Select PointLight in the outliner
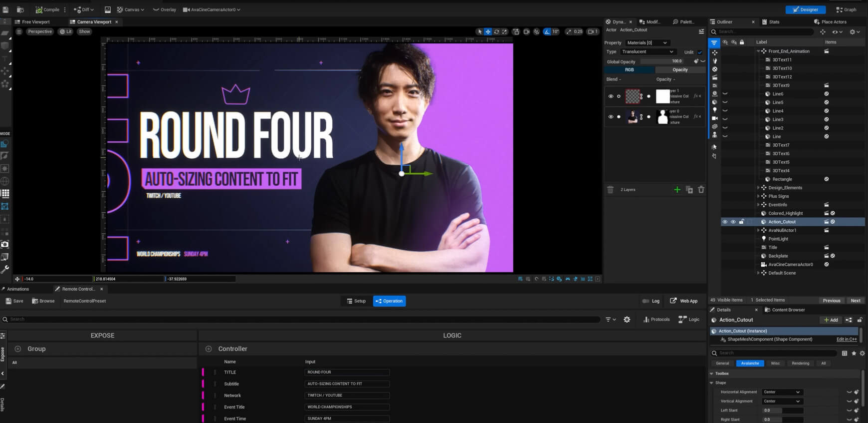Screen dimensions: 868x423 coord(778,239)
